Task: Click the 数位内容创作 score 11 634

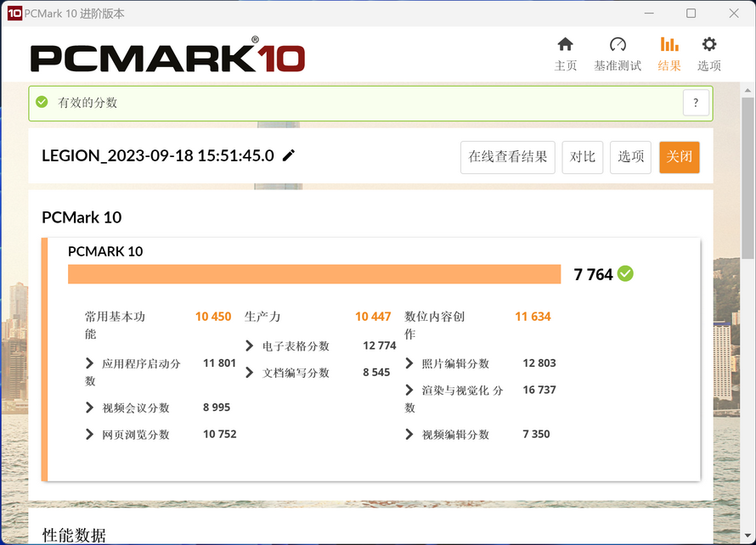Action: pos(533,317)
